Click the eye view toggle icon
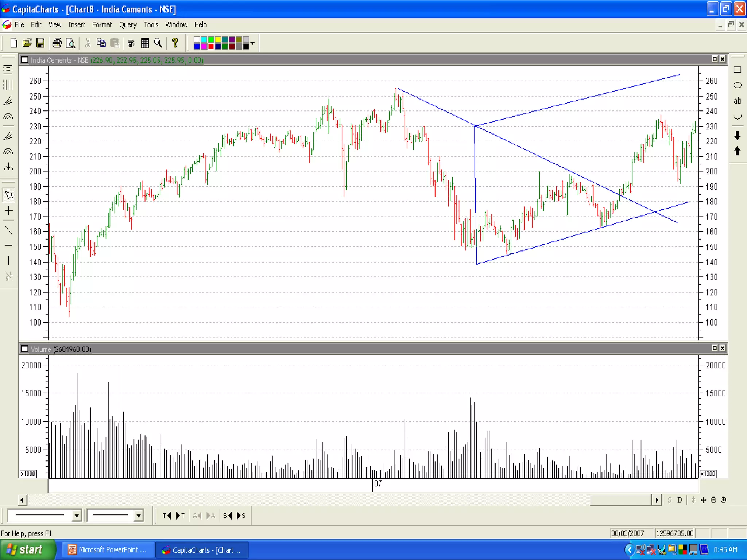 [131, 43]
